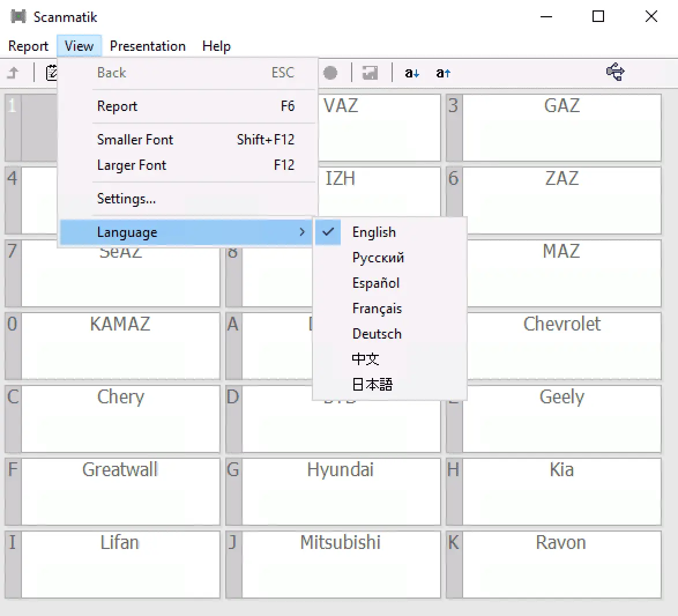
Task: Select the checked English language
Action: click(390, 232)
